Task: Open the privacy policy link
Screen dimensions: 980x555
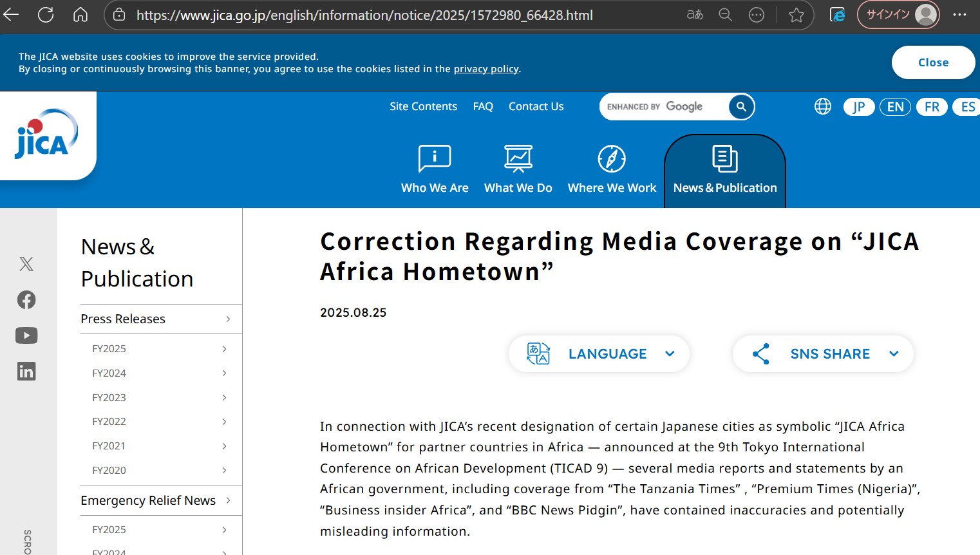Action: [486, 69]
